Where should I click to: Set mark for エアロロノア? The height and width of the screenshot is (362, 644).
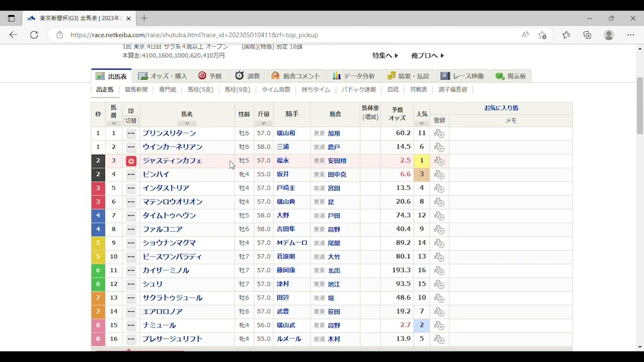[131, 311]
